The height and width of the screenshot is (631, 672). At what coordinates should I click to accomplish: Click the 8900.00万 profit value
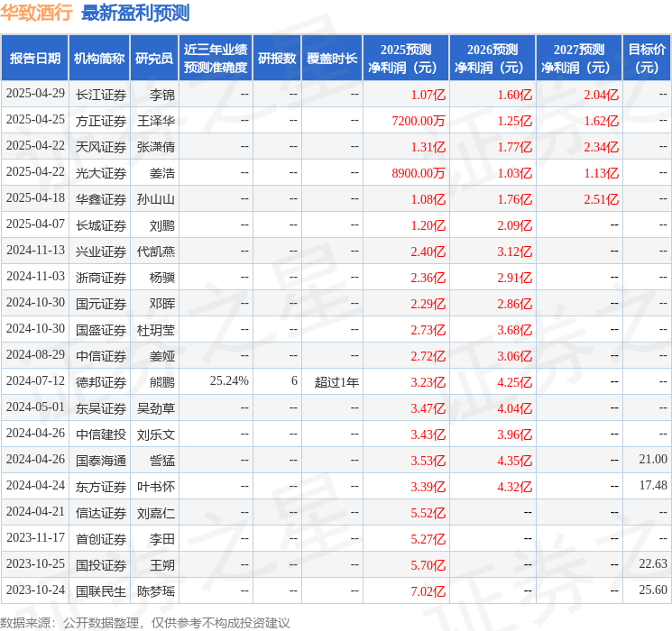419,173
